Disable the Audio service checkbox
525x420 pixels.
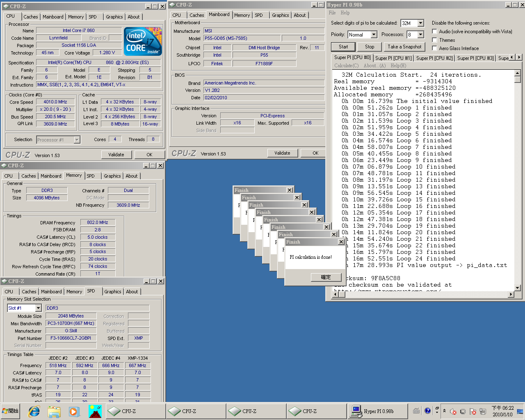tap(434, 32)
